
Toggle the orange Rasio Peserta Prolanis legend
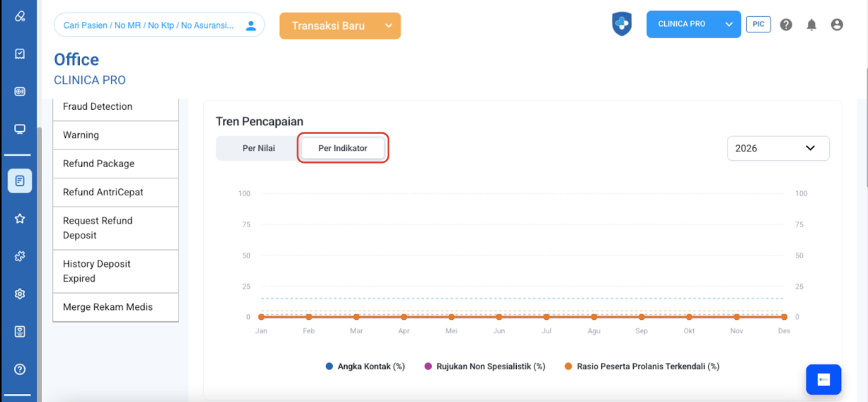(x=641, y=367)
